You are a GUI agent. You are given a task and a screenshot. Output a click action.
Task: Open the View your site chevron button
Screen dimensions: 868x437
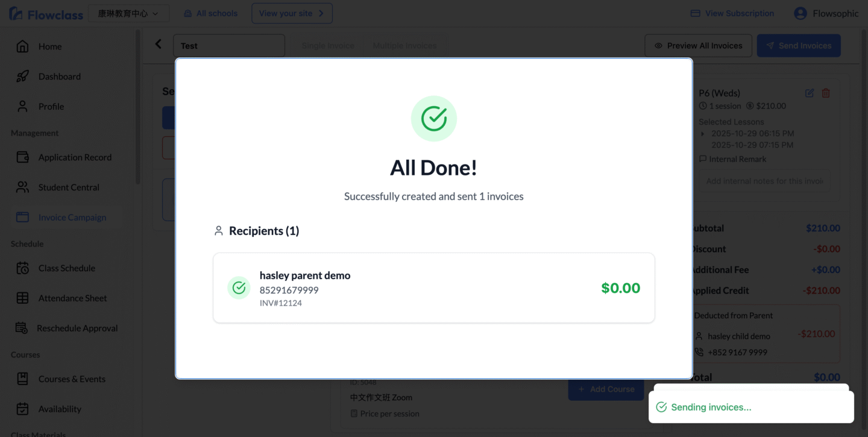292,13
